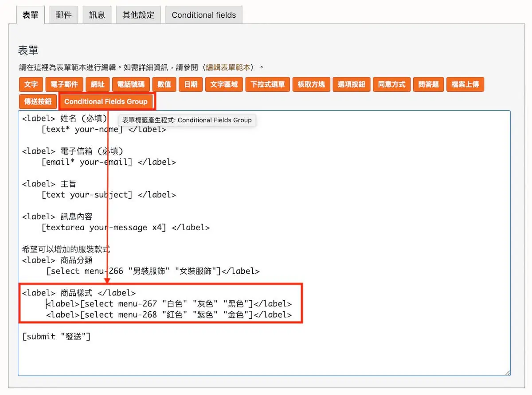
Task: Open the 郵件 tab
Action: 64,15
